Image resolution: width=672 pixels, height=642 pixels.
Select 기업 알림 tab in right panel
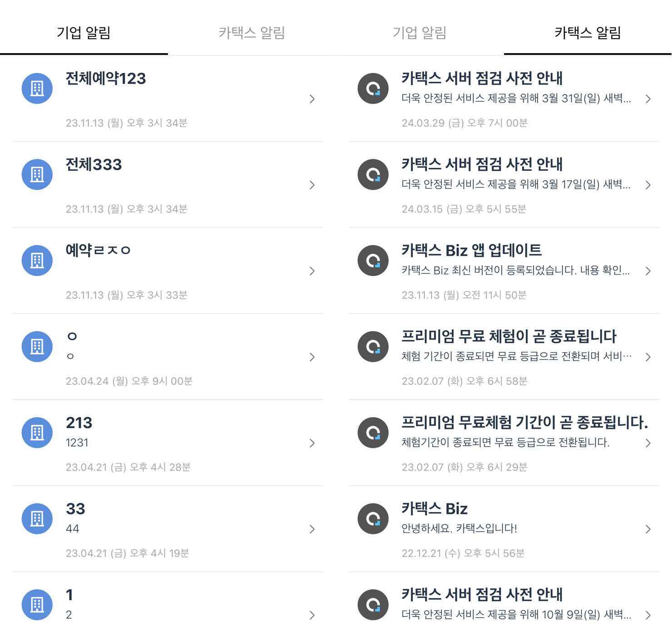[420, 33]
